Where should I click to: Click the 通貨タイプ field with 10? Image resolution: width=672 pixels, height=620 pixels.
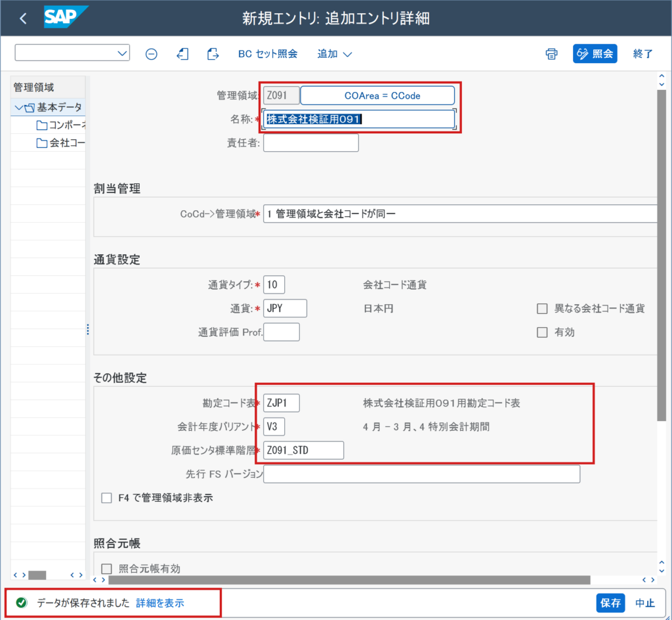coord(274,284)
